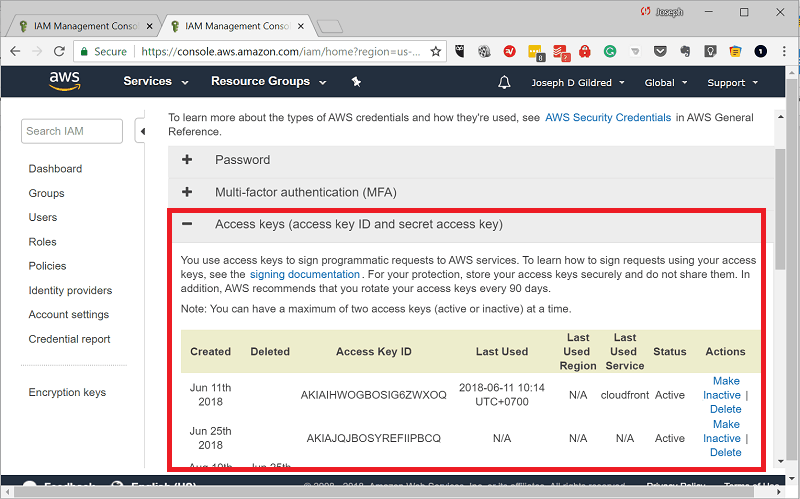This screenshot has height=499, width=800.
Task: Open Credential report in the sidebar
Action: pos(69,339)
